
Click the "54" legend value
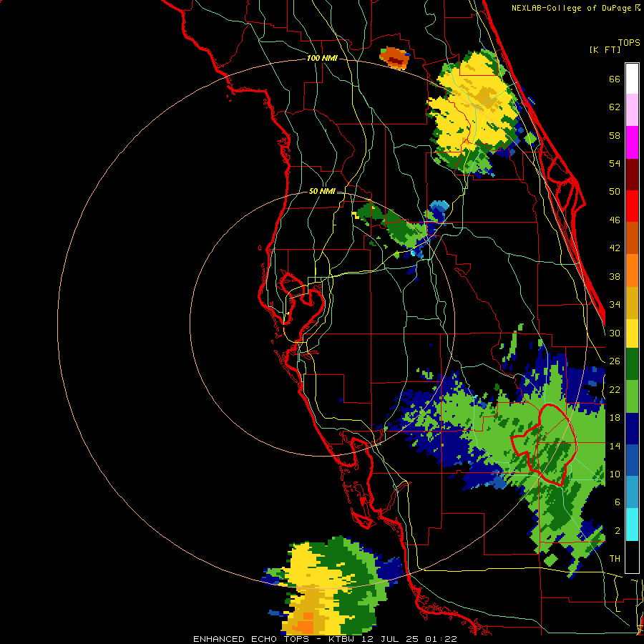tap(615, 164)
